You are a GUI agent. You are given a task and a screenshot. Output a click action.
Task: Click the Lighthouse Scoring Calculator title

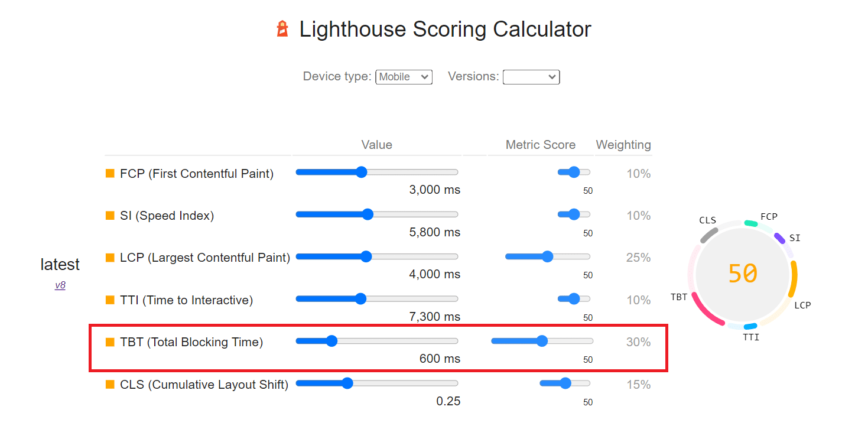tap(445, 29)
